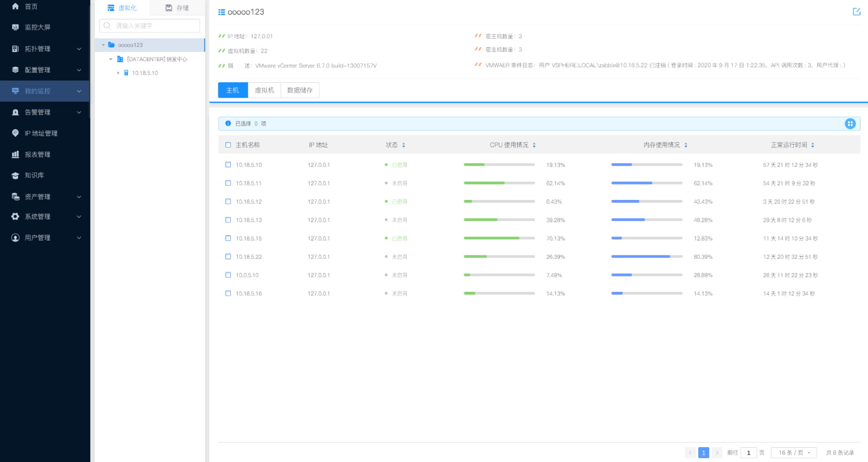868x462 pixels.
Task: Open the 存储 tab in left panel
Action: click(x=177, y=8)
